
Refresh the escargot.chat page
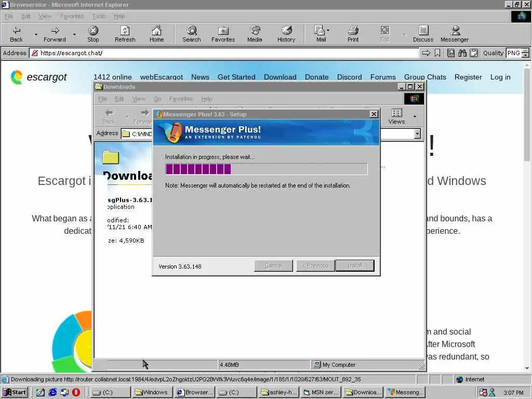click(125, 34)
